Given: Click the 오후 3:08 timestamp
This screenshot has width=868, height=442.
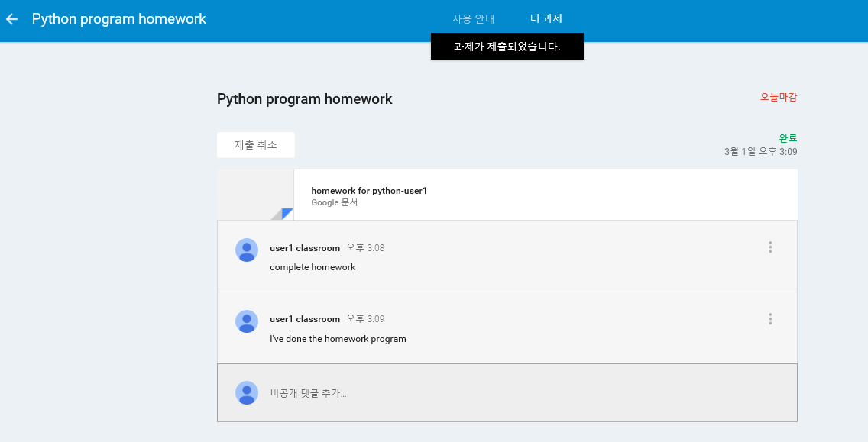Looking at the screenshot, I should (x=365, y=248).
